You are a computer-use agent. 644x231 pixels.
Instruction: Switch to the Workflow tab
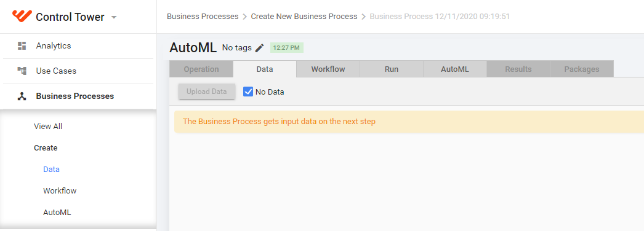pyautogui.click(x=328, y=69)
